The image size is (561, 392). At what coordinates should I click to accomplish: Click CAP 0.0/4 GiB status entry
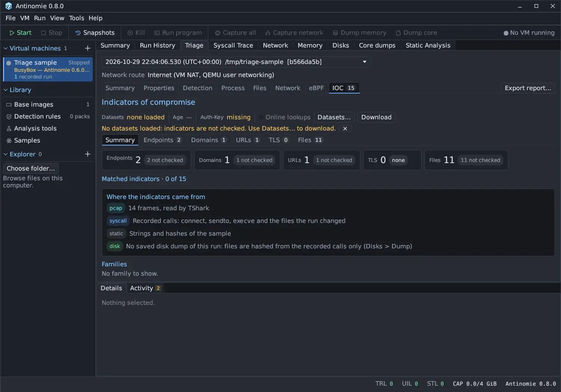click(475, 384)
